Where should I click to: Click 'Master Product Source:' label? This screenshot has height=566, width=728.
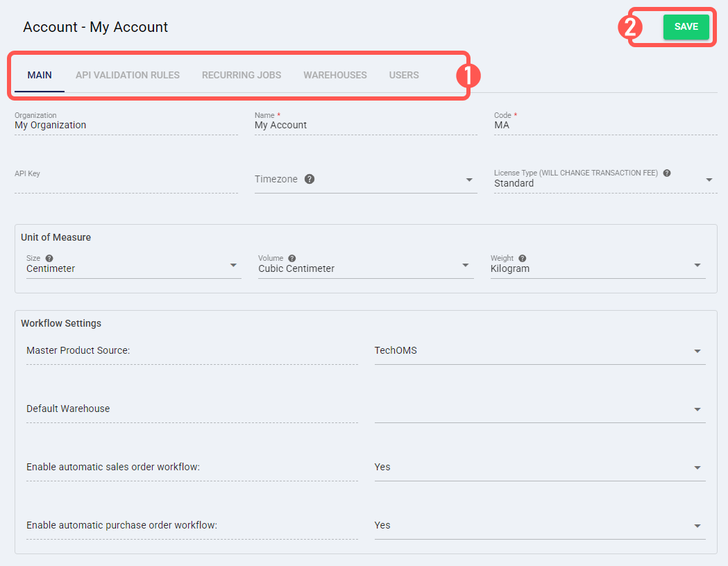pos(78,350)
